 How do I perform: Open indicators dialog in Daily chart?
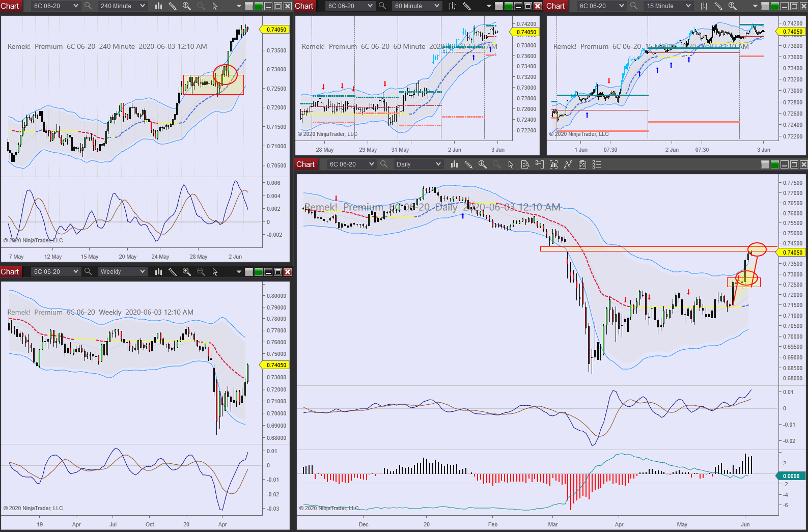point(568,164)
